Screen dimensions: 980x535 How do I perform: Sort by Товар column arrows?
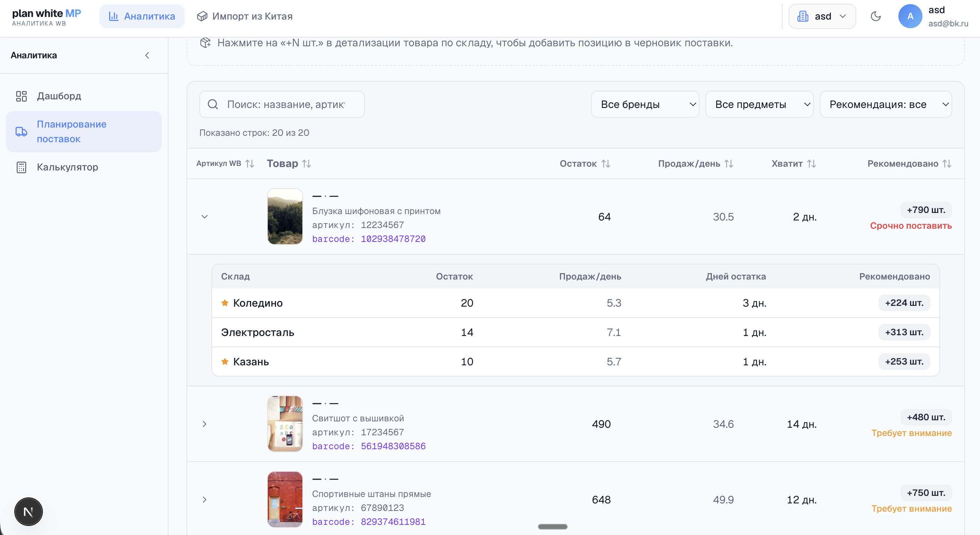[x=306, y=164]
